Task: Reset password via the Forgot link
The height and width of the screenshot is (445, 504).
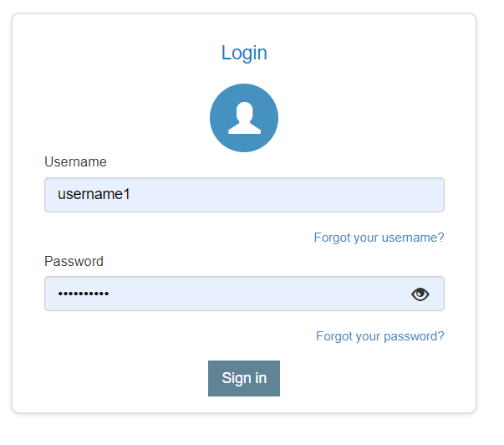Action: coord(379,336)
